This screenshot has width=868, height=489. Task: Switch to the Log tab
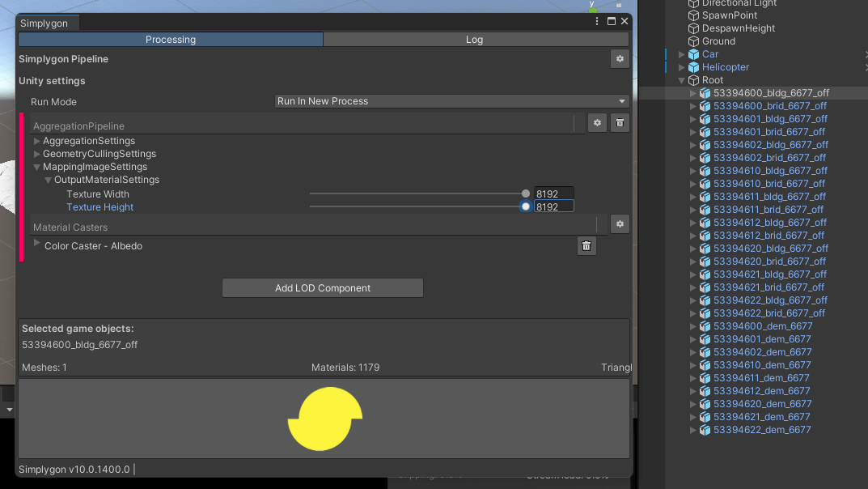point(476,40)
